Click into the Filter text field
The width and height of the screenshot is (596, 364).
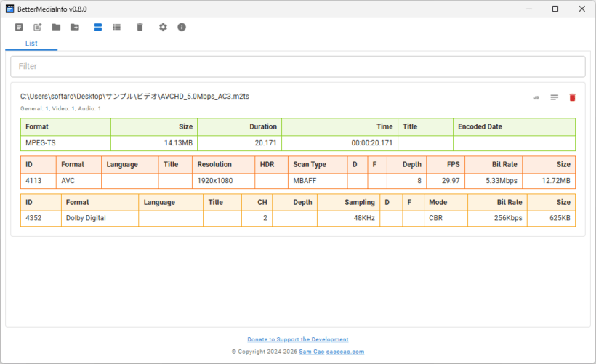pyautogui.click(x=297, y=66)
